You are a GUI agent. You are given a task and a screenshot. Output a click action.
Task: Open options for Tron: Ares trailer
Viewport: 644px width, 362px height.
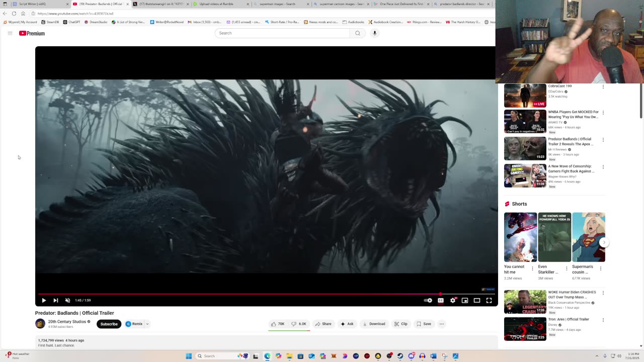[x=603, y=320]
